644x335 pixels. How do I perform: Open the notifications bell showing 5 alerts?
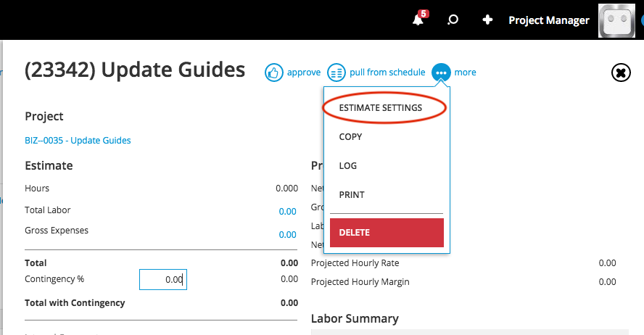(x=419, y=19)
